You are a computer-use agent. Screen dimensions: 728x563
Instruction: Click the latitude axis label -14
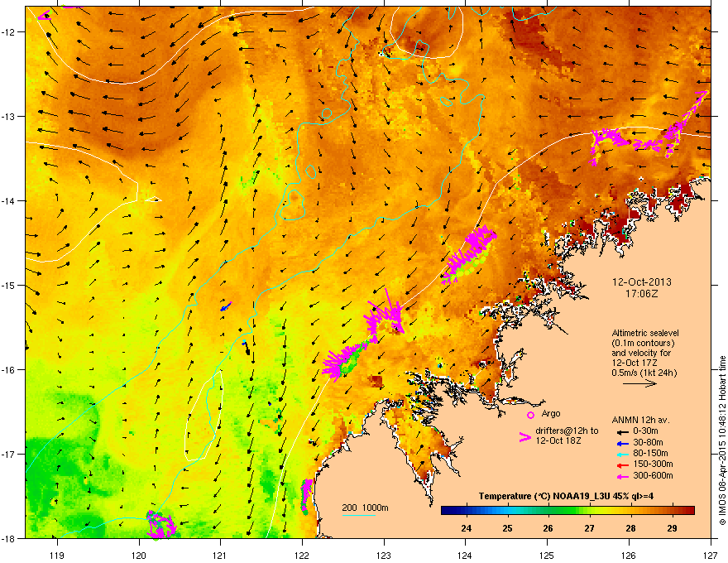pyautogui.click(x=10, y=200)
